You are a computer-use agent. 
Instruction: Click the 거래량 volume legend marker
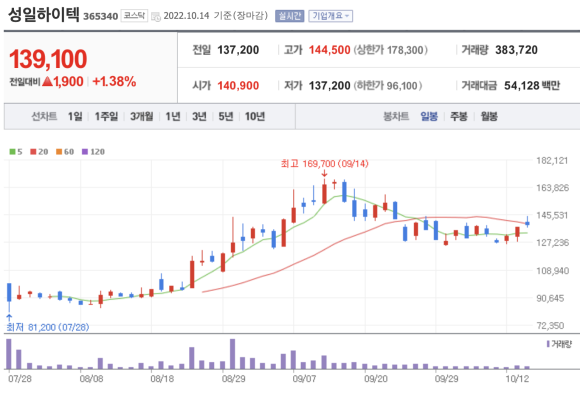tap(548, 344)
